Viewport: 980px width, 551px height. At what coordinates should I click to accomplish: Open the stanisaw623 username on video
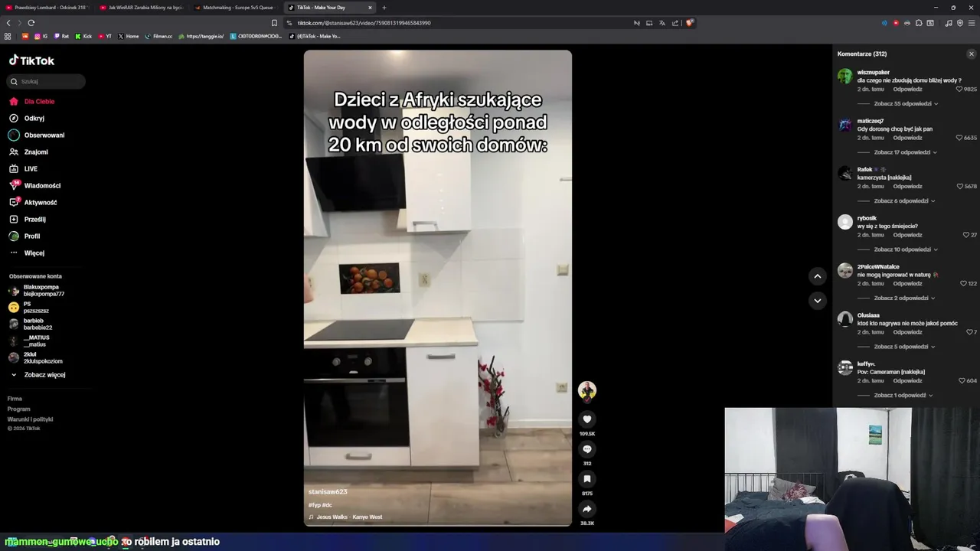[x=328, y=492]
